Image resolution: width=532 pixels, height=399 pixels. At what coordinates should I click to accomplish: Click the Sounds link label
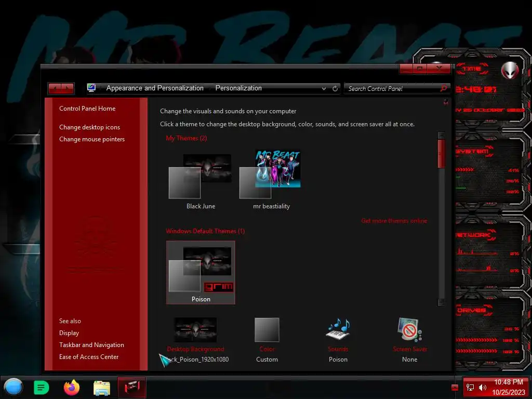(x=338, y=349)
